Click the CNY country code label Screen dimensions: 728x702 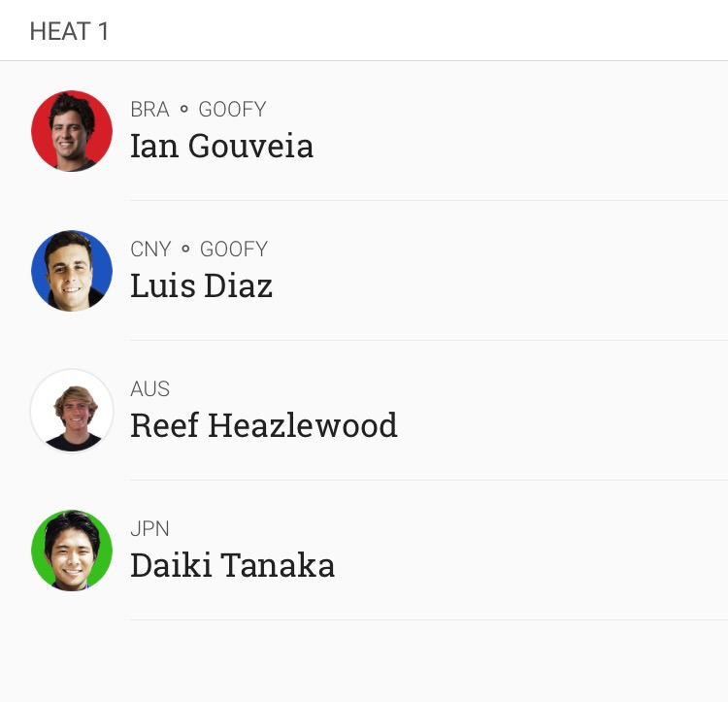150,250
